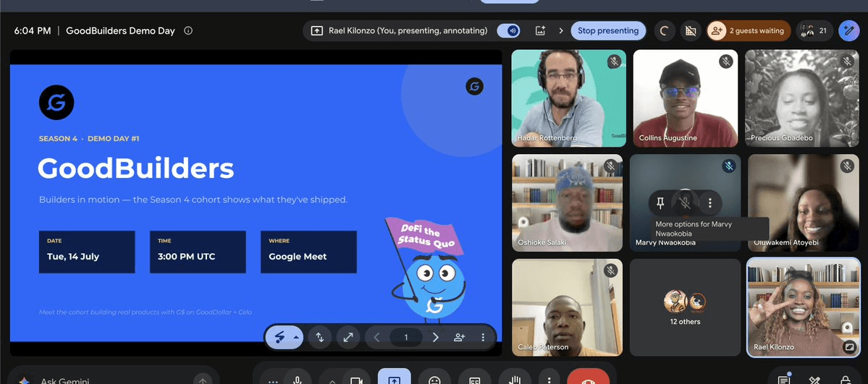Click the 'Tue, 14 July' date box
Viewport: 868px width, 384px height.
pos(87,252)
